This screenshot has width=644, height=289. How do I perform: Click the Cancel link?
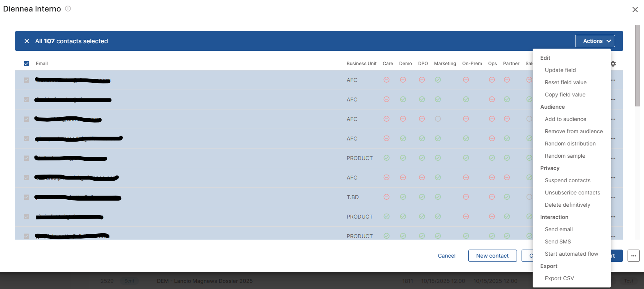pos(446,256)
